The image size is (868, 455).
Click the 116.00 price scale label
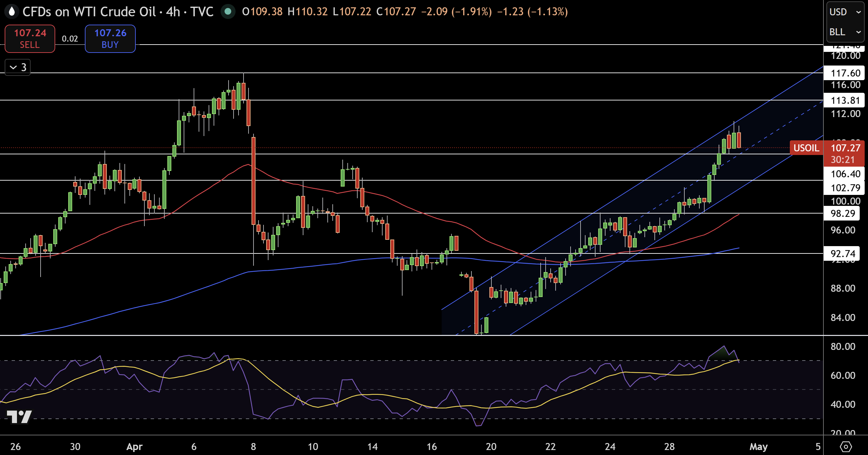[845, 85]
